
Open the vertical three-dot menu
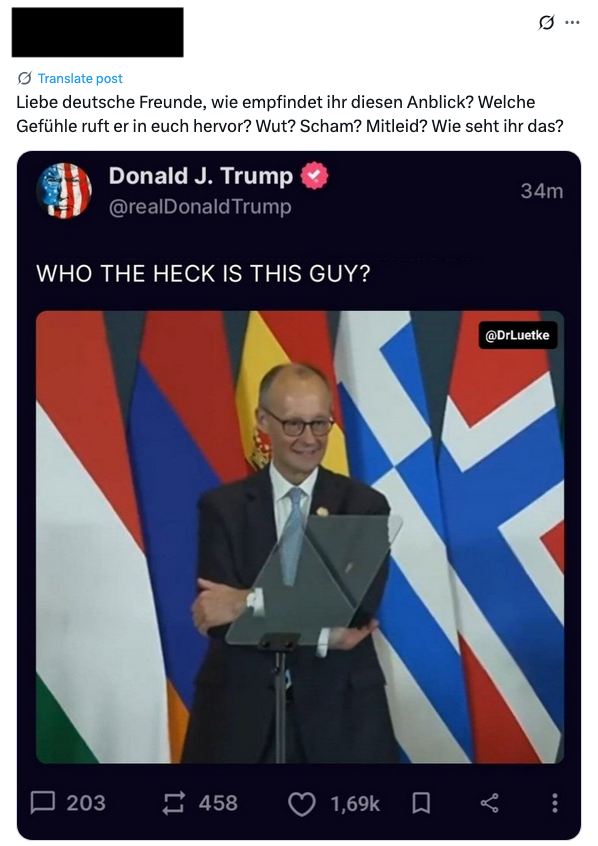point(554,803)
